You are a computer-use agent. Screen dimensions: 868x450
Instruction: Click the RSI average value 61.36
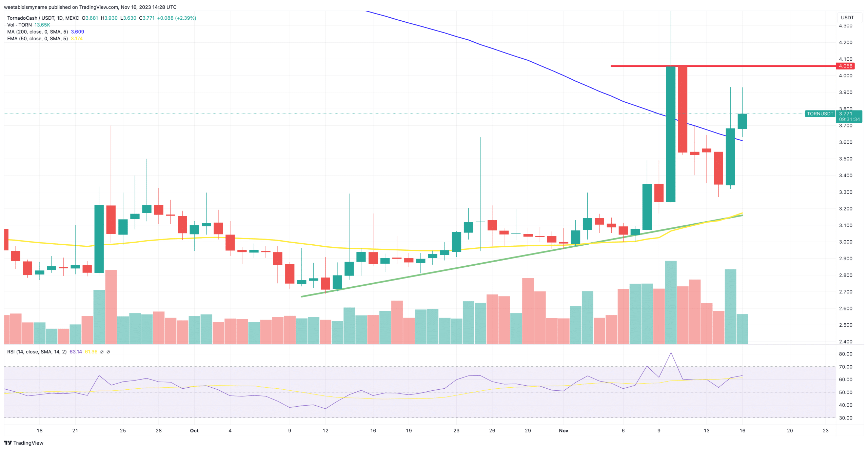tap(91, 352)
